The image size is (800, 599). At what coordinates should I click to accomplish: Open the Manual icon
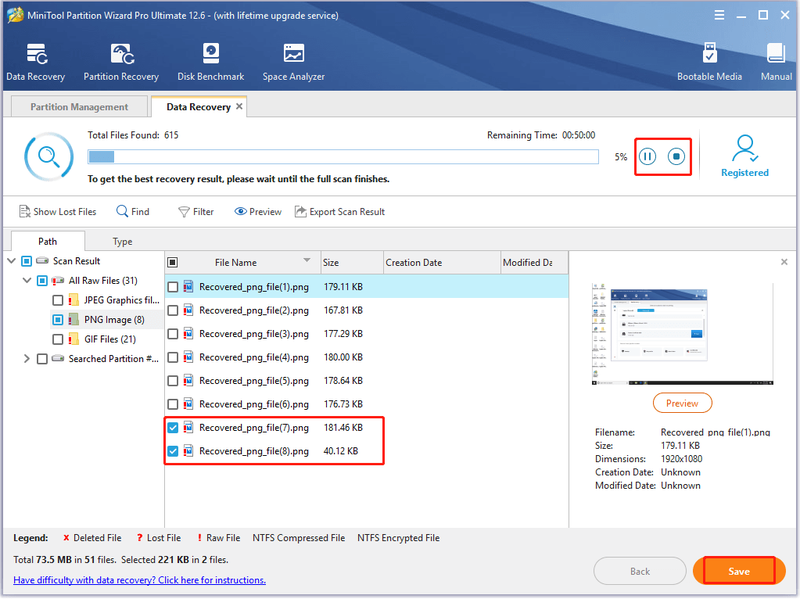tap(776, 62)
